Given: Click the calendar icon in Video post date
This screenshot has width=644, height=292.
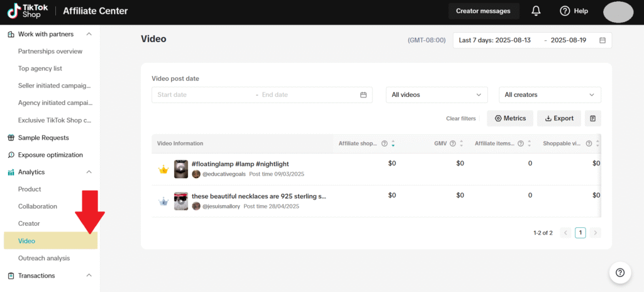Looking at the screenshot, I should click(363, 95).
